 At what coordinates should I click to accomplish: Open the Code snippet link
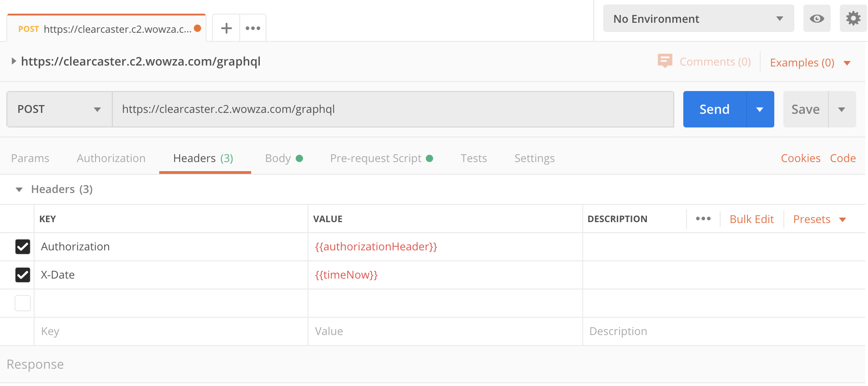(843, 158)
